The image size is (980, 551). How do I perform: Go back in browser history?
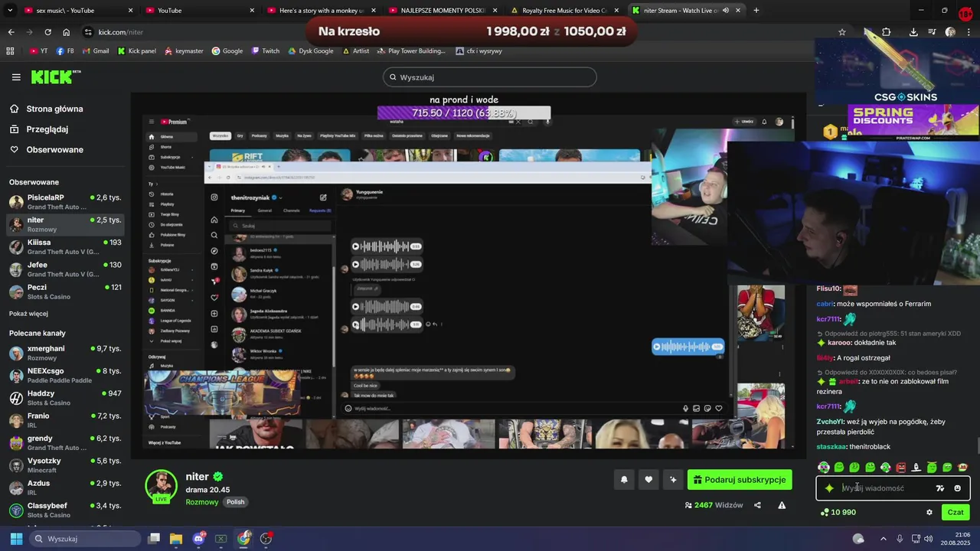(11, 32)
